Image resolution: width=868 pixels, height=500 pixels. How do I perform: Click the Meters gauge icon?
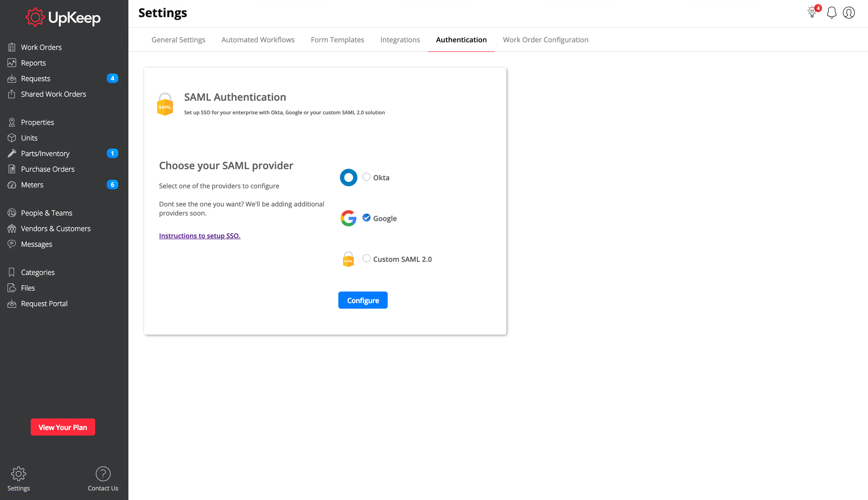pos(12,185)
